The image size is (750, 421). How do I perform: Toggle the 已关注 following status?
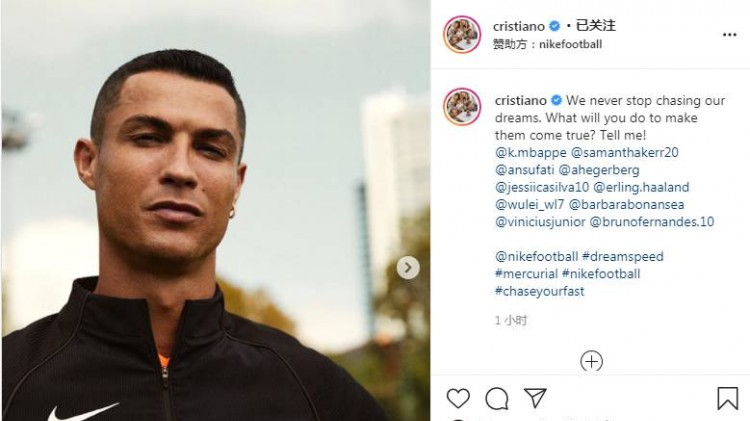pyautogui.click(x=595, y=25)
